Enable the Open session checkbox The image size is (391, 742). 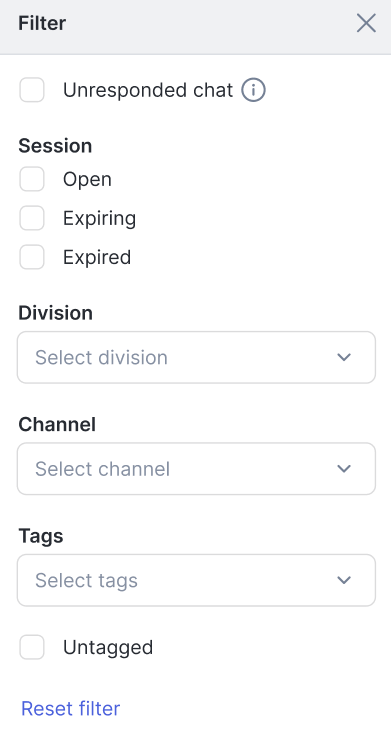(x=32, y=179)
